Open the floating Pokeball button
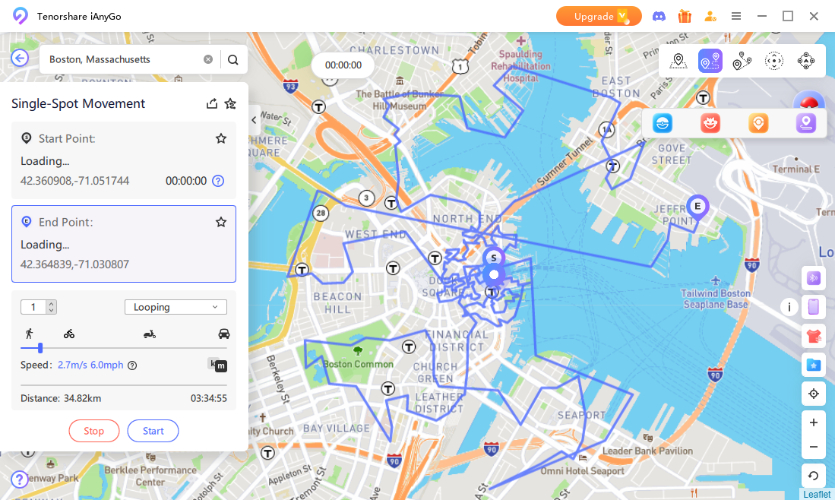The width and height of the screenshot is (835, 500). [x=809, y=101]
